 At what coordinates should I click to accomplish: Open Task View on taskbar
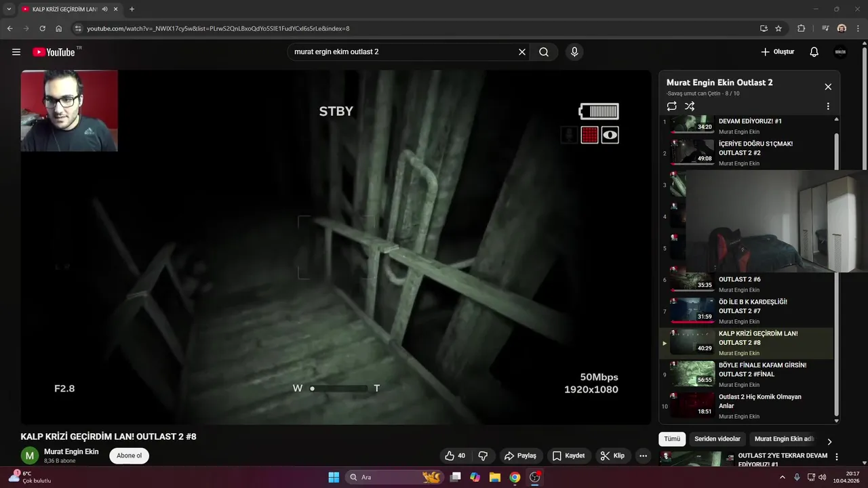click(x=456, y=477)
